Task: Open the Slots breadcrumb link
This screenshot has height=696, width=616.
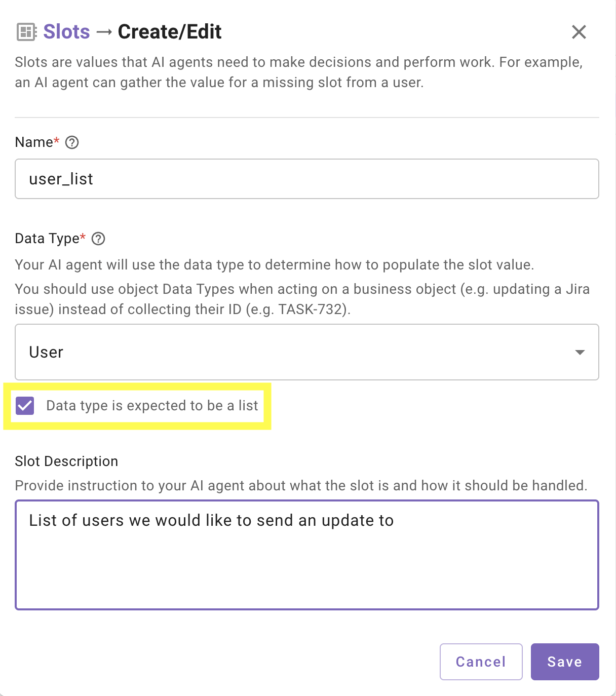Action: (66, 32)
